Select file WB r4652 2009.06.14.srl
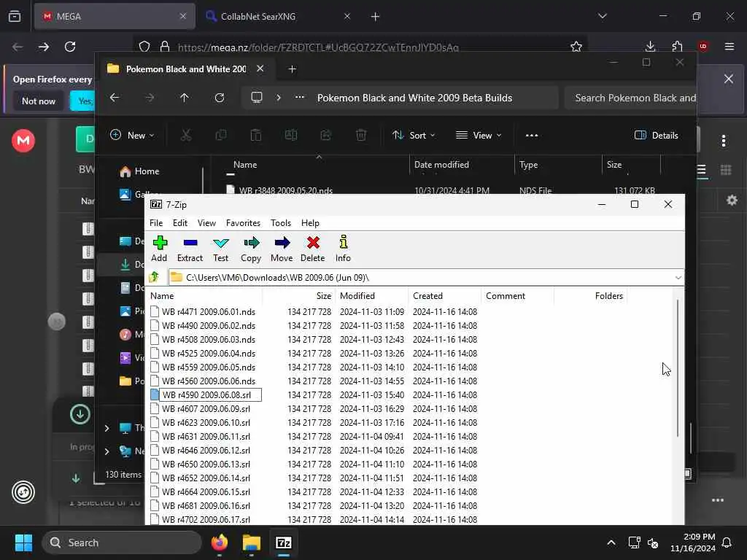 [206, 478]
